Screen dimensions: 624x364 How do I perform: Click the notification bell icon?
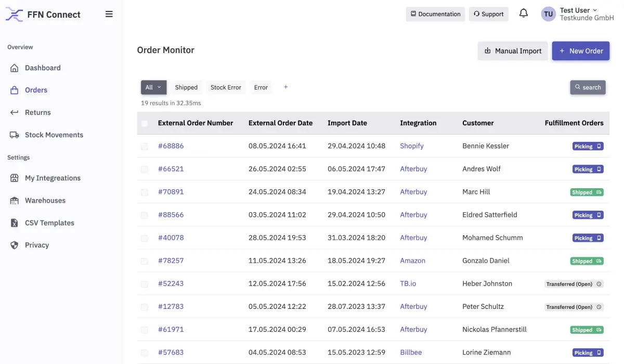[x=524, y=14]
